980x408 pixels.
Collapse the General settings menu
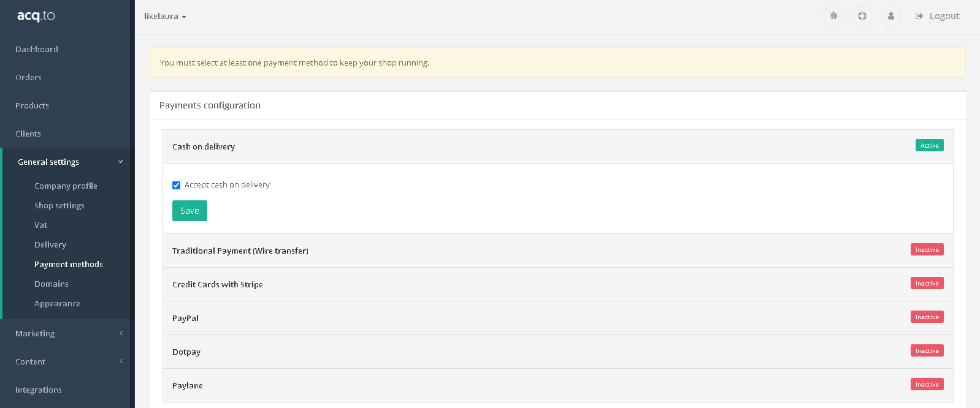[66, 162]
